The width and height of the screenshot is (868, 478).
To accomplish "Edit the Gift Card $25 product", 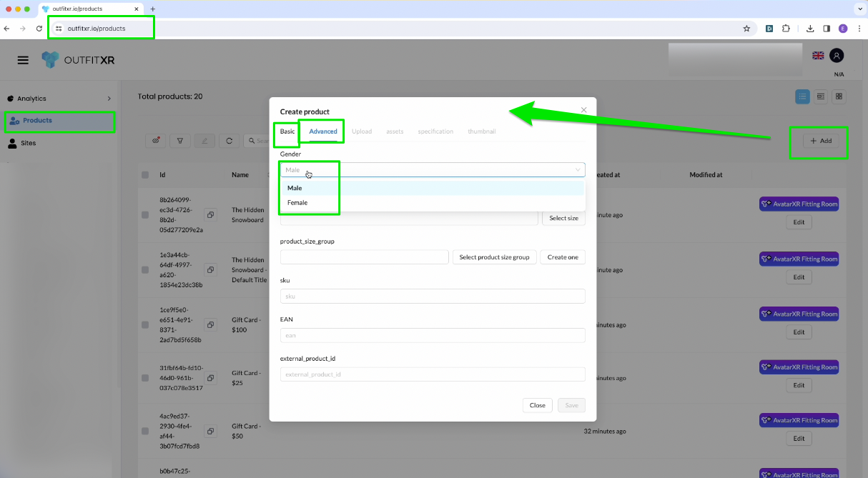I will click(799, 385).
